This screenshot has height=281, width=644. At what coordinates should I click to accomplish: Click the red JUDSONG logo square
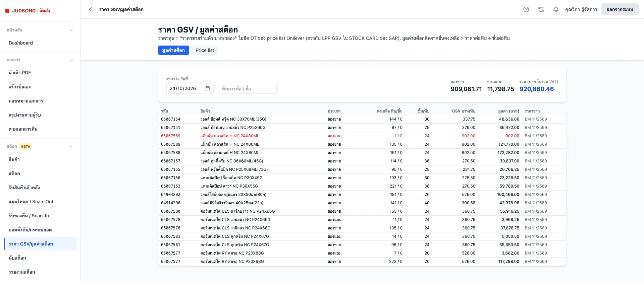tap(7, 11)
